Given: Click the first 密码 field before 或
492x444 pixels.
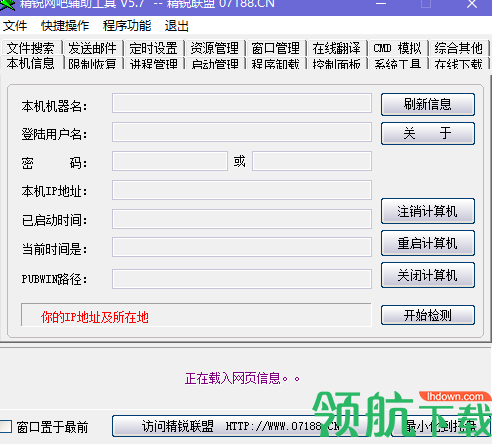Looking at the screenshot, I should tap(170, 161).
